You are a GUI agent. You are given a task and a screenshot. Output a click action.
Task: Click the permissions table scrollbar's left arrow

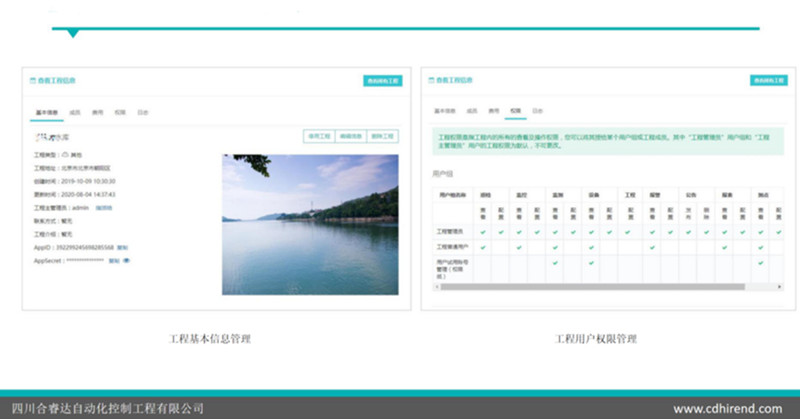click(x=436, y=285)
